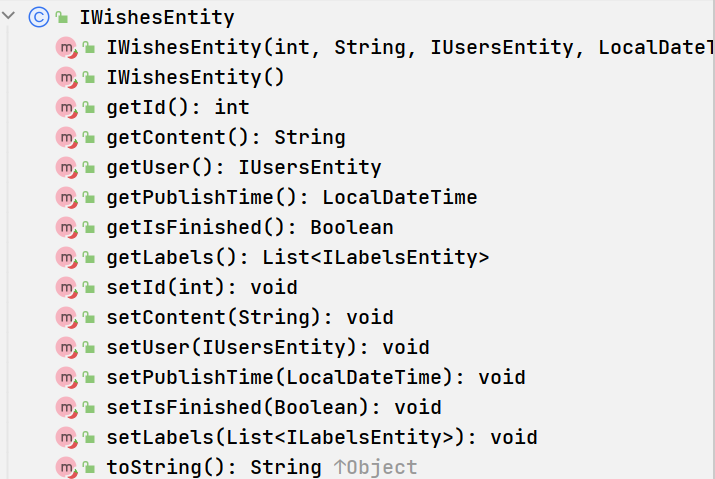This screenshot has width=715, height=479.
Task: Click the public visibility icon beside IWishesEntity class name
Action: 62,18
